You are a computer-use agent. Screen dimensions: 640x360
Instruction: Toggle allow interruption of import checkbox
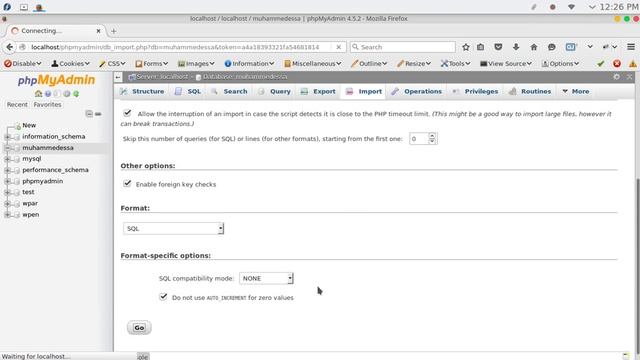pos(127,113)
